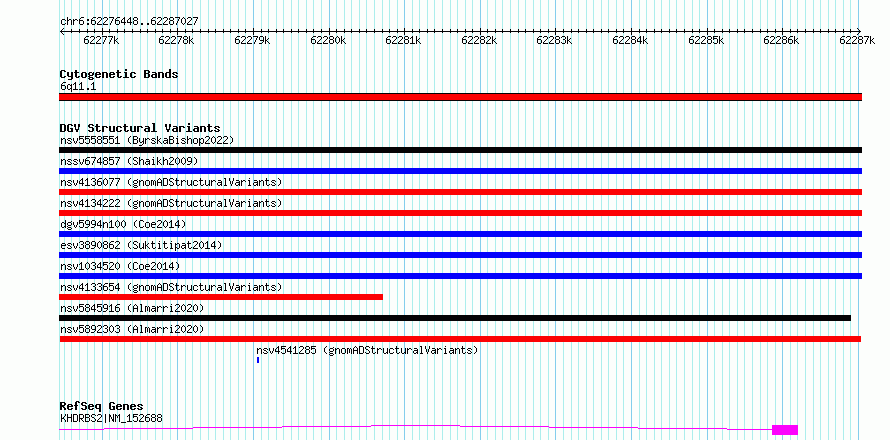The image size is (890, 440).
Task: Click the right arrowhead of the coordinate ruler
Action: pyautogui.click(x=859, y=31)
